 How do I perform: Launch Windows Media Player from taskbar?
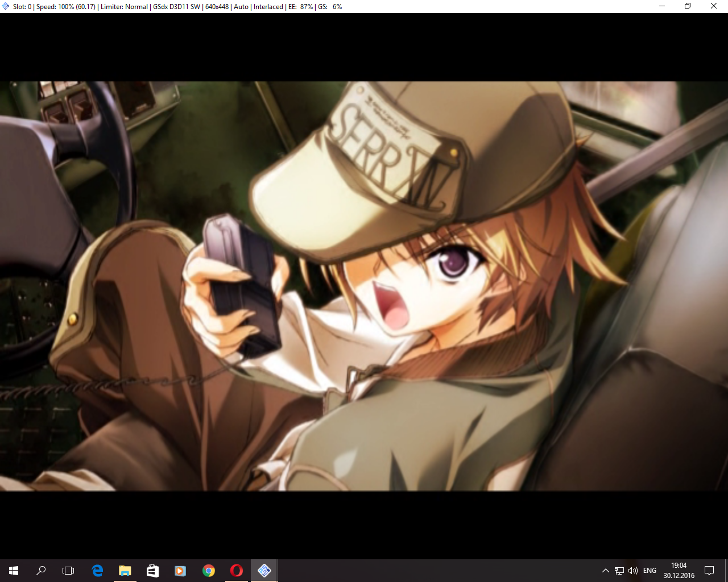tap(180, 571)
